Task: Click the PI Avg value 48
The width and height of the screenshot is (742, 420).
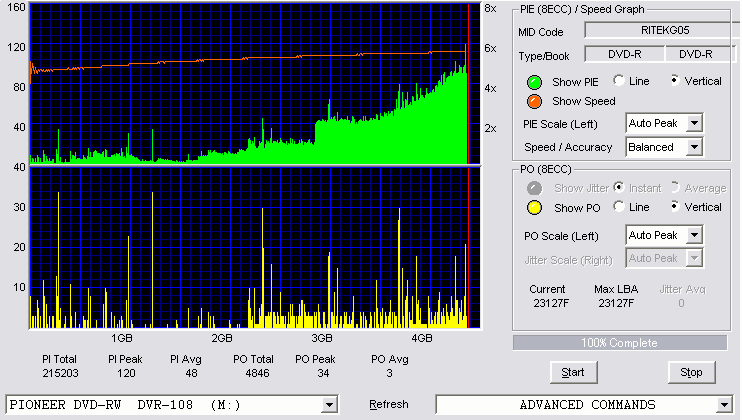Action: click(x=191, y=373)
